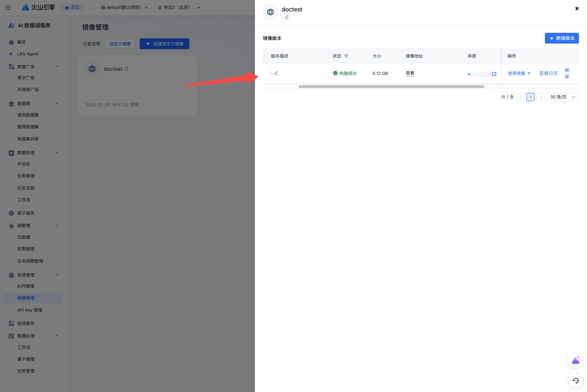Select page 1 in the pagination

click(x=531, y=97)
